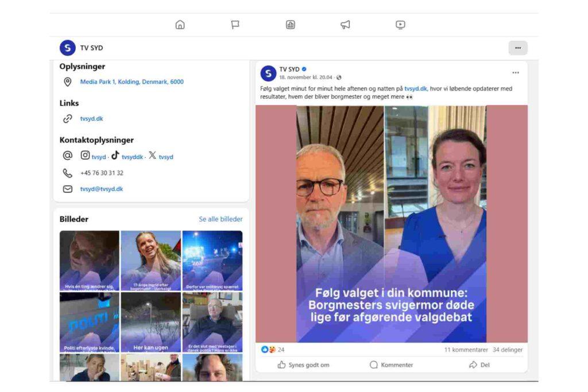This screenshot has width=588, height=392.
Task: Go to the Pages flag icon
Action: pyautogui.click(x=235, y=25)
